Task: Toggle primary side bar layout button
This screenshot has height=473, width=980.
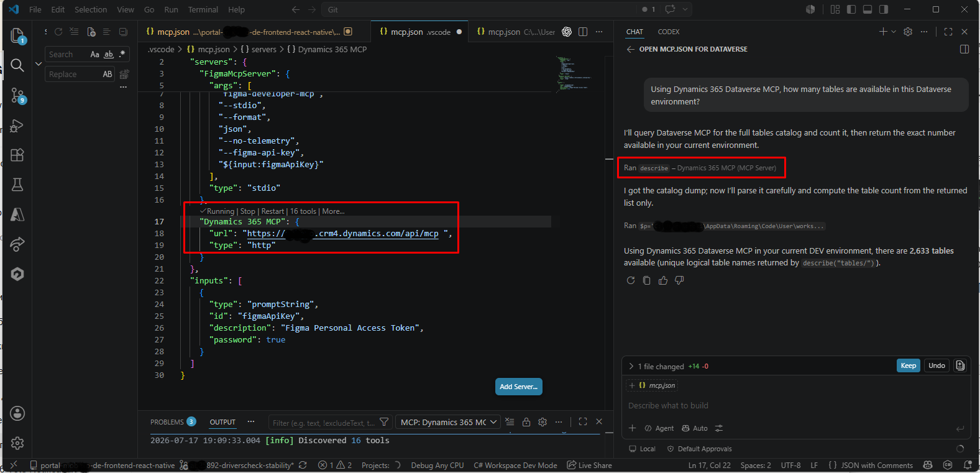Action: pos(851,9)
